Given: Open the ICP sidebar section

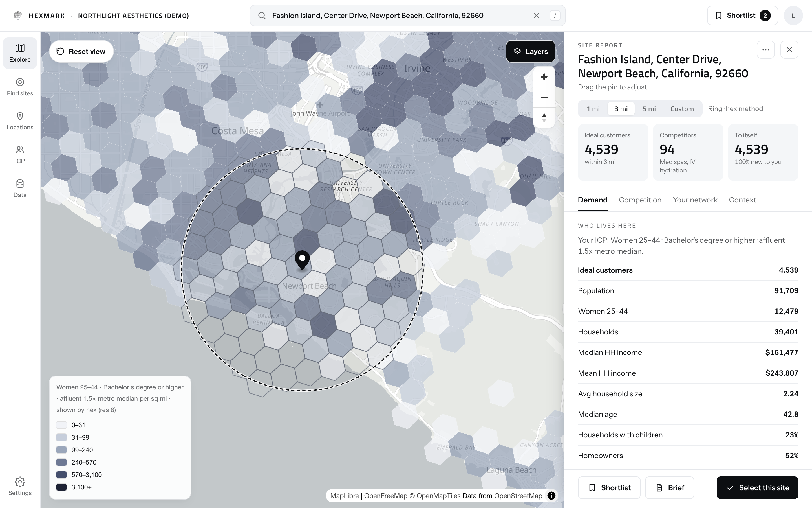Looking at the screenshot, I should (x=20, y=155).
